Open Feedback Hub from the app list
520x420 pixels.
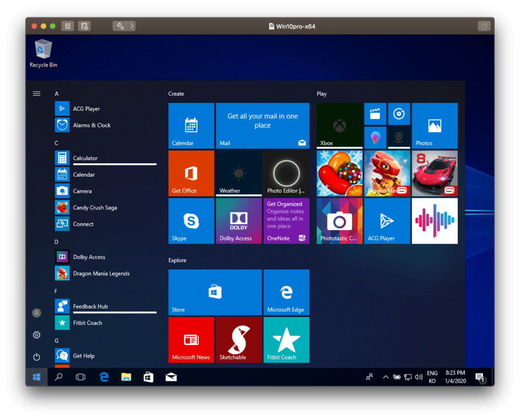pos(106,306)
